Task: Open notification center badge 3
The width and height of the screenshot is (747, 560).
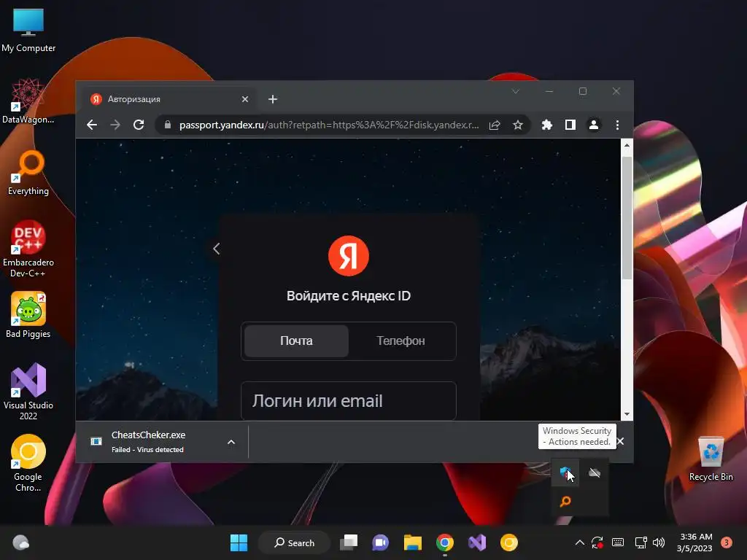Action: (x=727, y=542)
